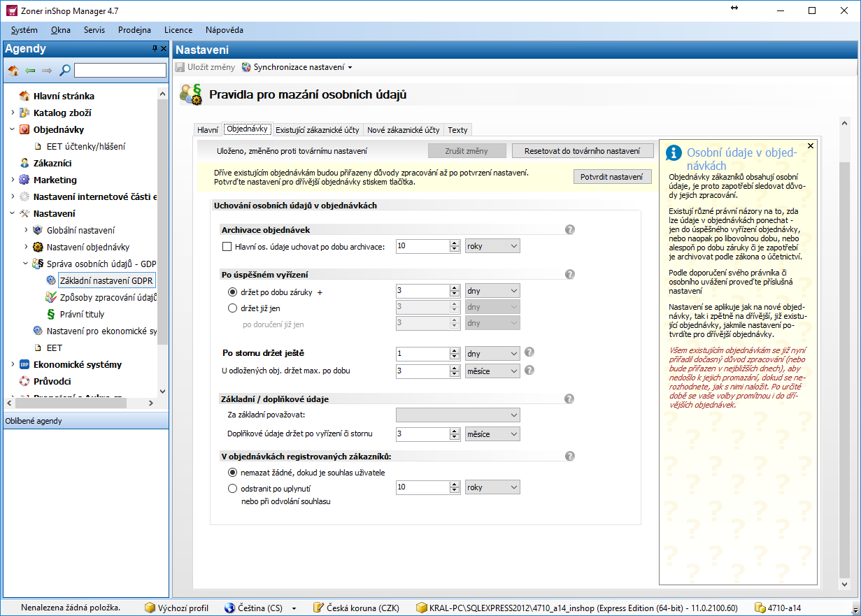This screenshot has height=616, width=861.
Task: Enable Hlavní os. údaje uchovat checkbox
Action: point(227,246)
